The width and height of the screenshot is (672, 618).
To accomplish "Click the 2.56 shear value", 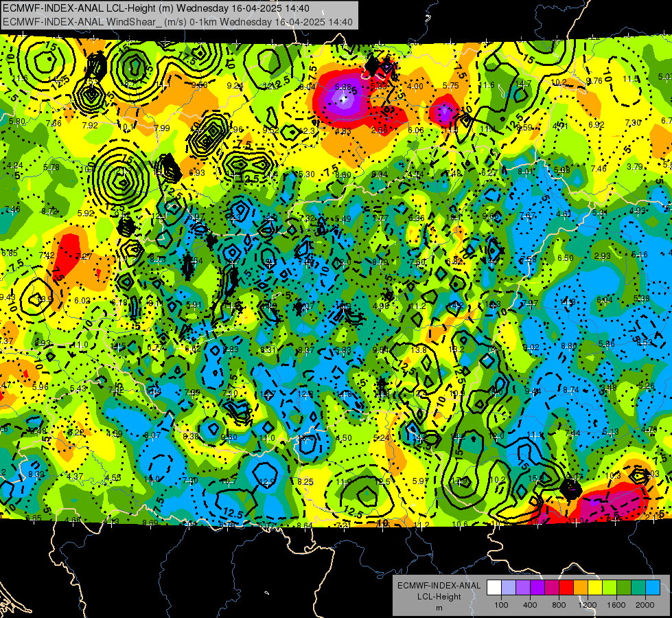I will 380,130.
